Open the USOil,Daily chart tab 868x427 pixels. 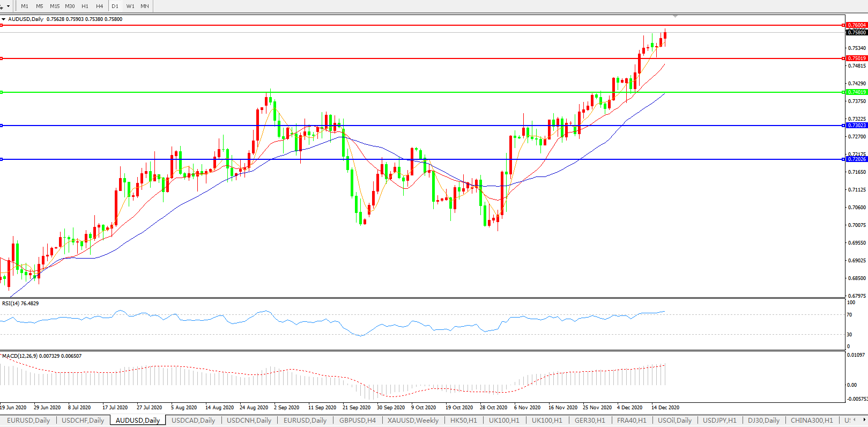[674, 420]
